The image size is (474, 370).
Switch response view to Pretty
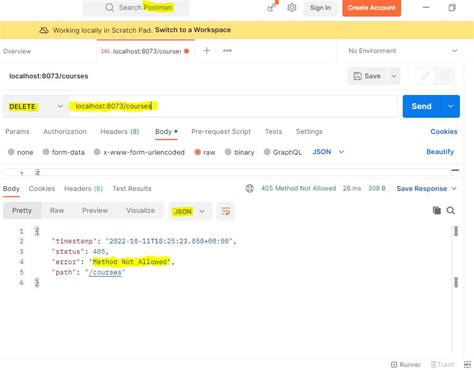coord(22,211)
